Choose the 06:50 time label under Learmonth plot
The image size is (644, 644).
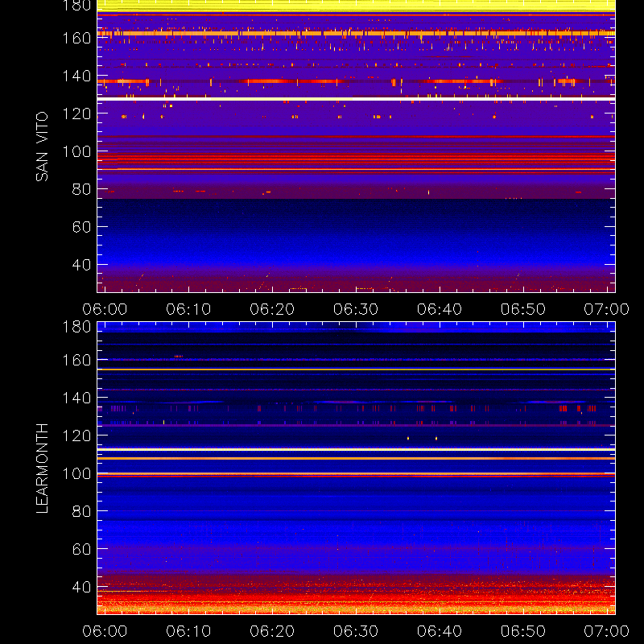pos(523,631)
